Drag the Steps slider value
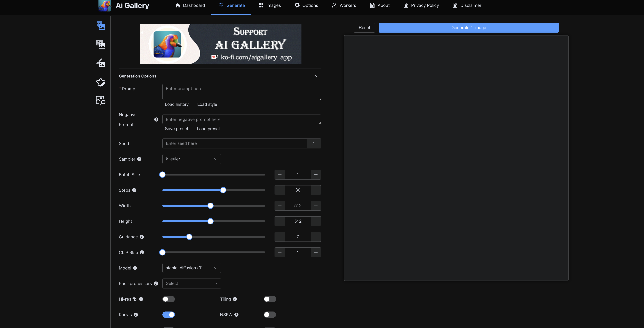The height and width of the screenshot is (328, 644). [x=223, y=190]
